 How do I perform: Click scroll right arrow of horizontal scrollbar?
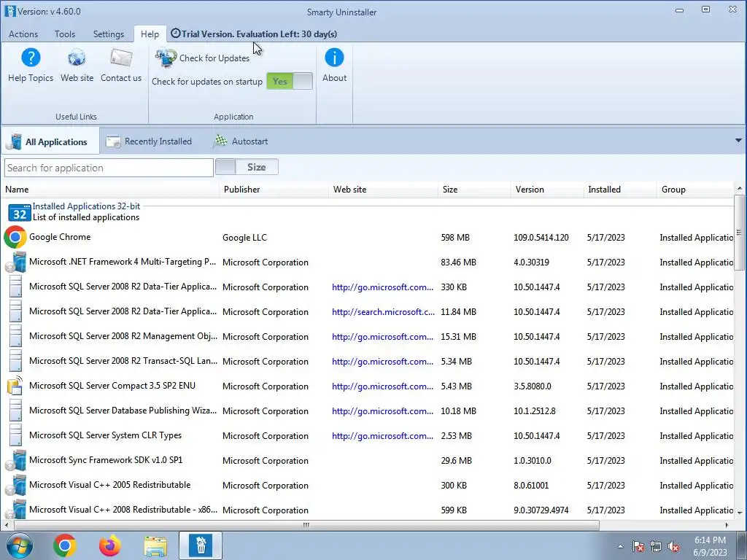coord(727,525)
